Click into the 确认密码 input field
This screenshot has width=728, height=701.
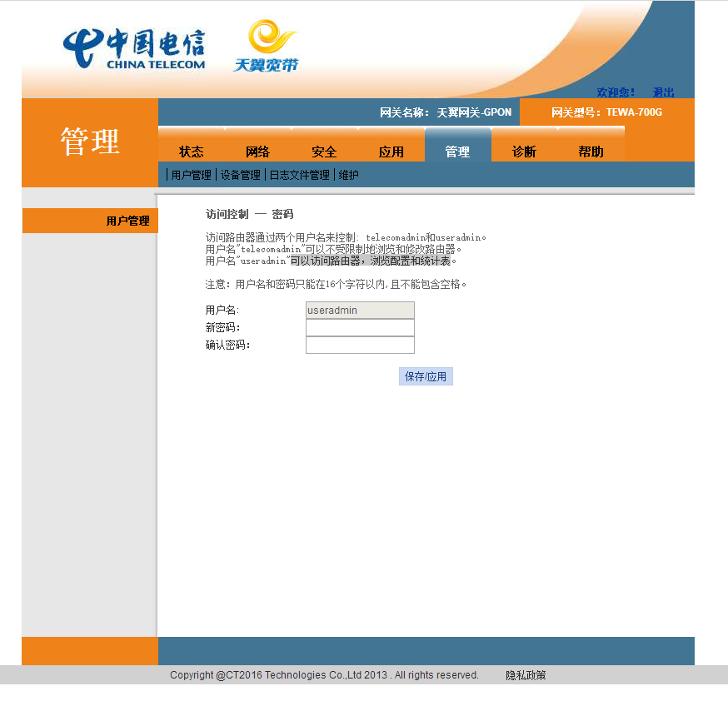coord(360,346)
